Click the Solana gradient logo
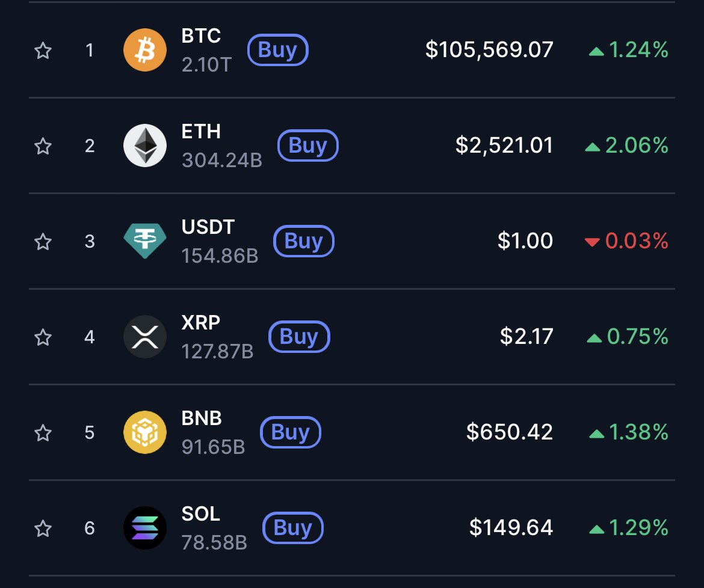This screenshot has width=704, height=588. 144,527
